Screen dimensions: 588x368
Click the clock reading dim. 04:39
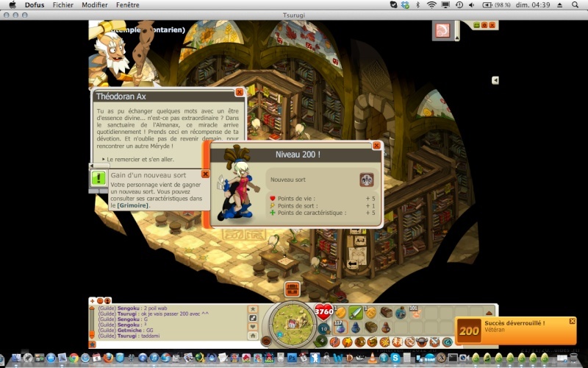pyautogui.click(x=532, y=5)
